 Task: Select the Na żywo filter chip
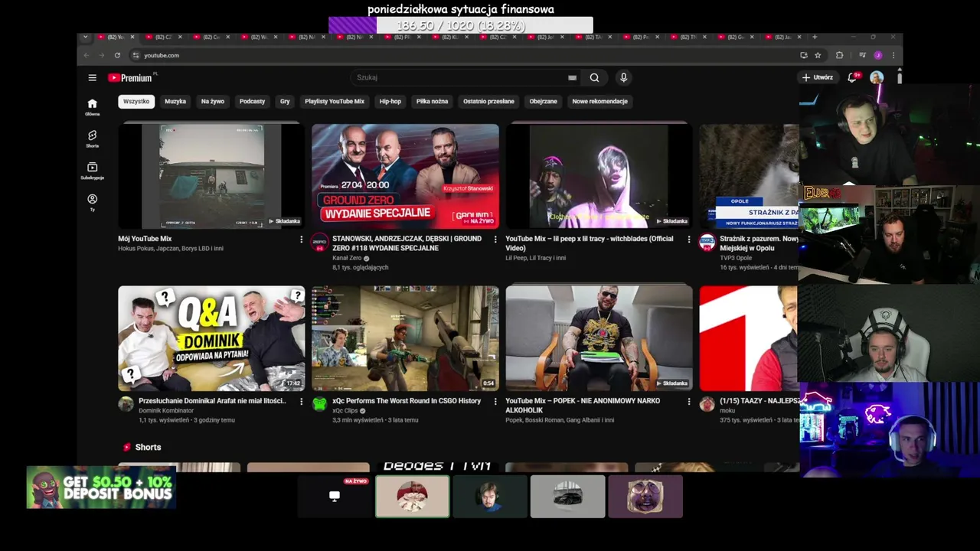[213, 101]
